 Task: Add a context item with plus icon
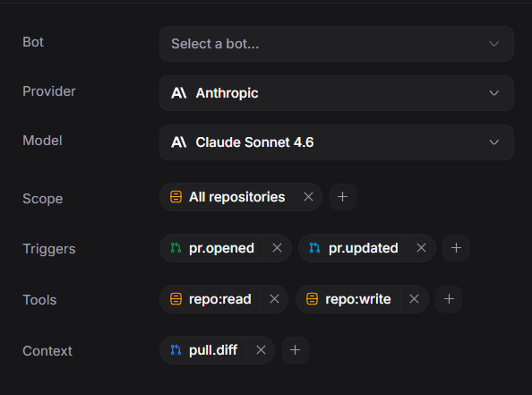[x=296, y=350]
